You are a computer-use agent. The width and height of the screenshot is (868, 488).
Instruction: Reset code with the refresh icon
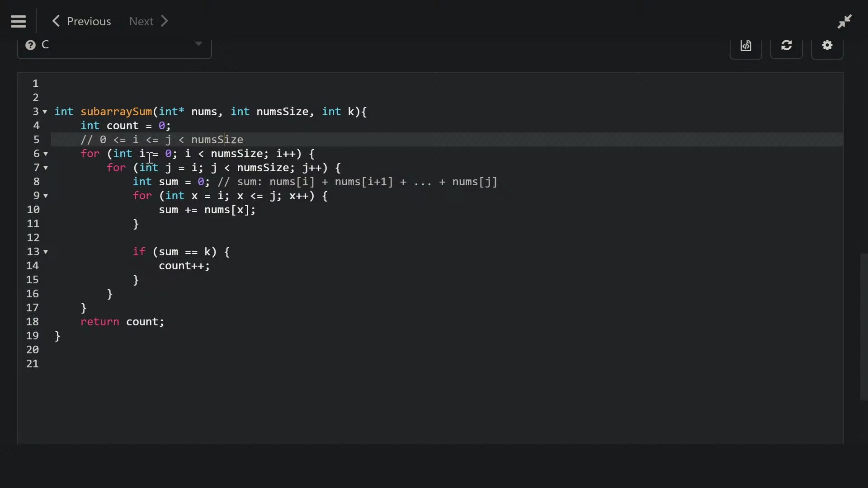786,46
